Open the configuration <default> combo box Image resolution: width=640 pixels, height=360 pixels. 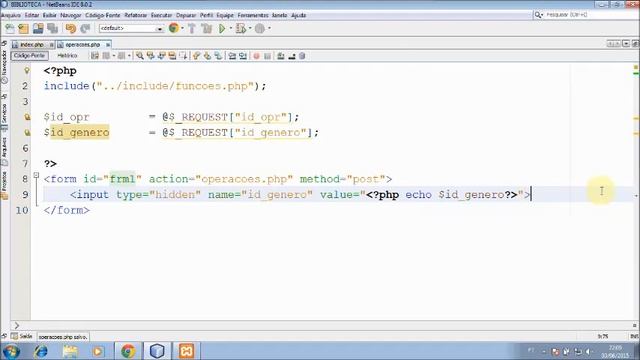[131, 28]
